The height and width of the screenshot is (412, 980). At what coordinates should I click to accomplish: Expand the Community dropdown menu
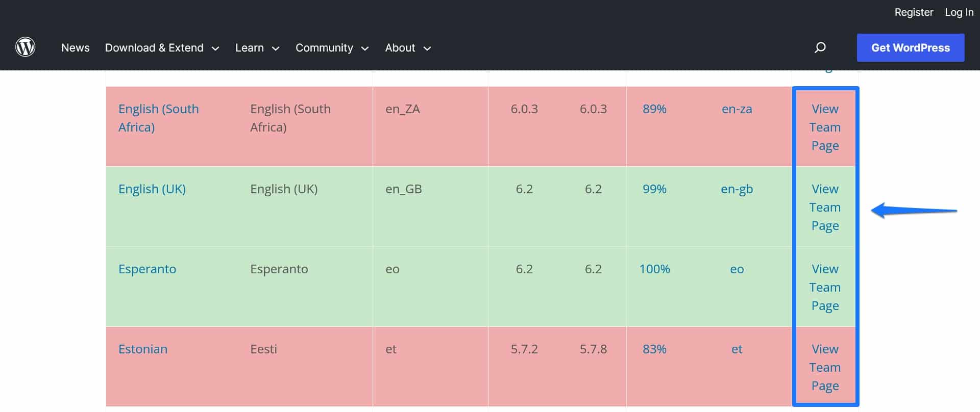(x=332, y=48)
